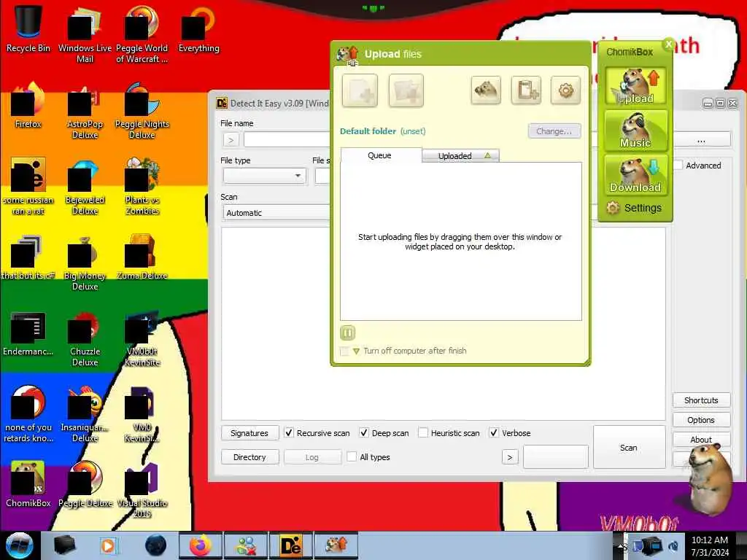This screenshot has width=747, height=560.
Task: Toggle Verbose checkbox
Action: point(494,433)
